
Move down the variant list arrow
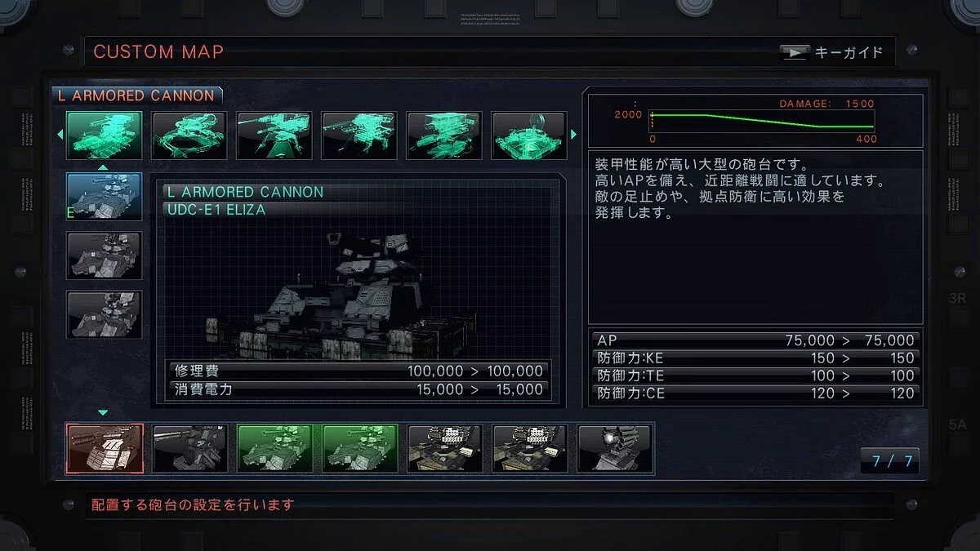coord(103,413)
